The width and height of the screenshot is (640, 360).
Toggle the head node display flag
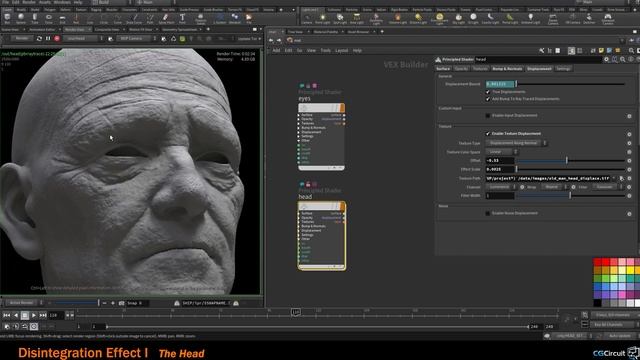coord(342,207)
